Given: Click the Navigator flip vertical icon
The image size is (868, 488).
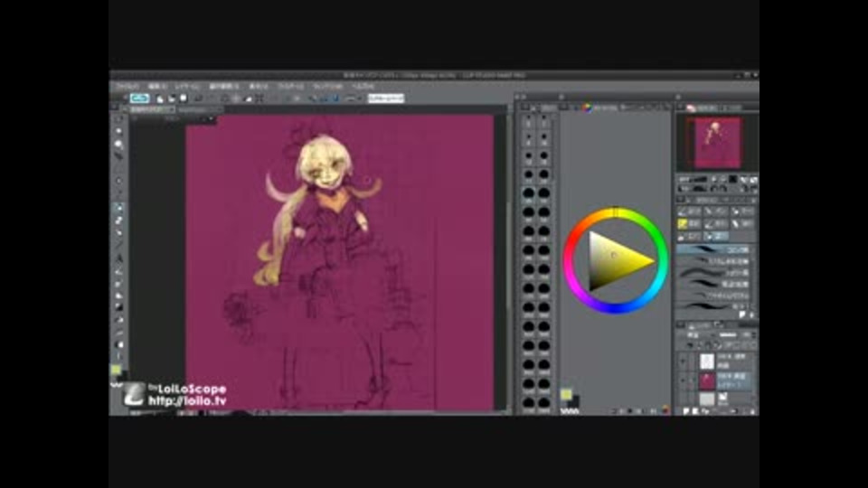Looking at the screenshot, I should pos(753,189).
